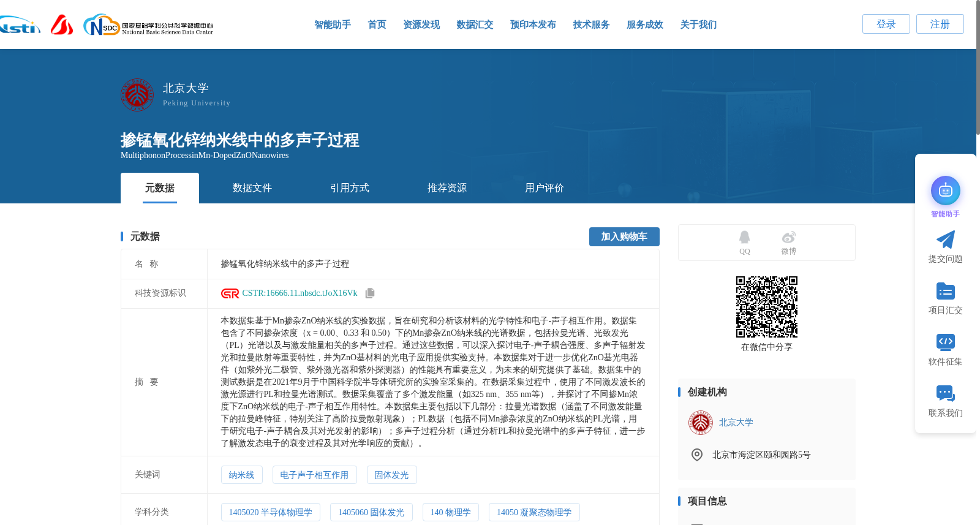
Task: Open the 北京大学 institution link
Action: [736, 423]
